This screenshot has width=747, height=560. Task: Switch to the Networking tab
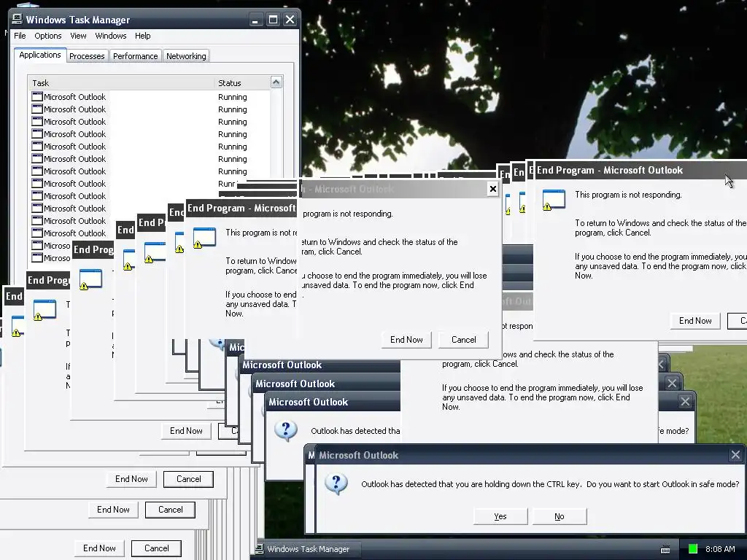(x=186, y=56)
